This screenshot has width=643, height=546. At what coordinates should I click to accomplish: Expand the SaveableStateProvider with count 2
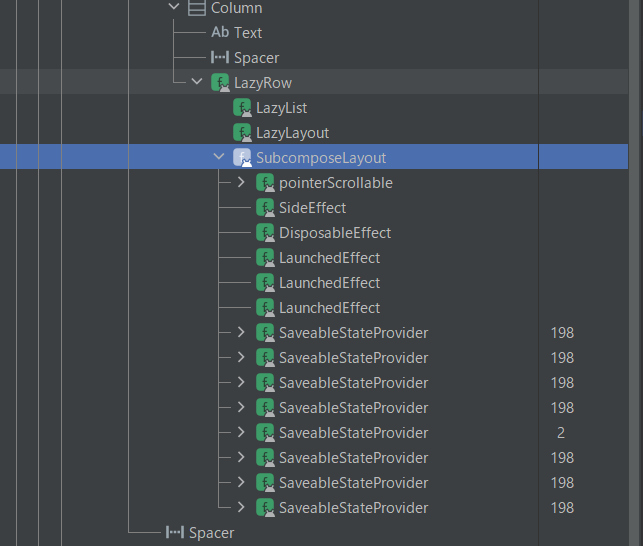coord(241,432)
